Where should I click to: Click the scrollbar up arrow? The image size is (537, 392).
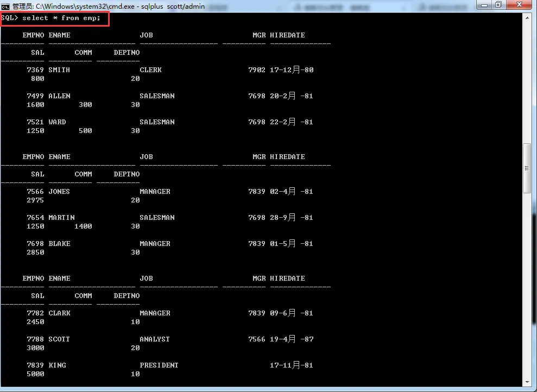coord(527,18)
